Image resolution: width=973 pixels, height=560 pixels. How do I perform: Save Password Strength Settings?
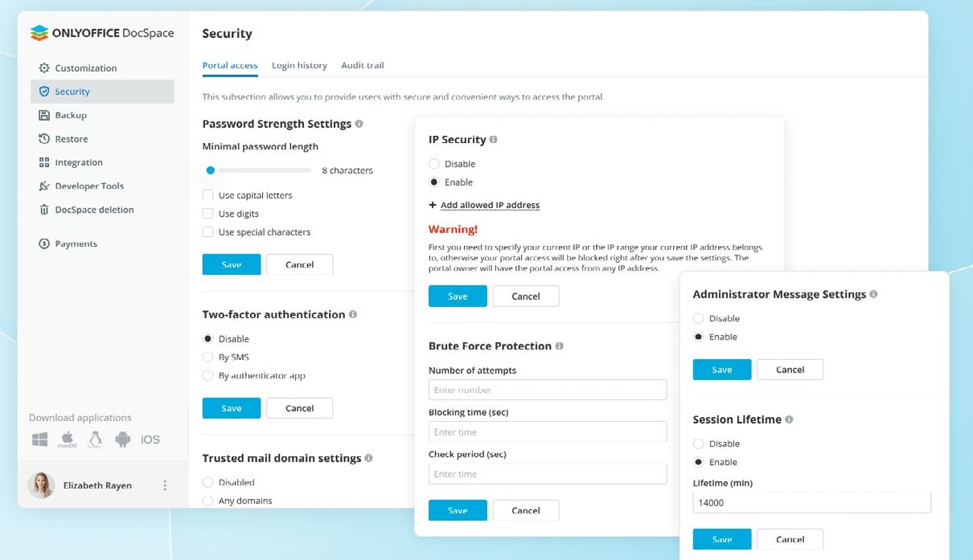pos(232,264)
